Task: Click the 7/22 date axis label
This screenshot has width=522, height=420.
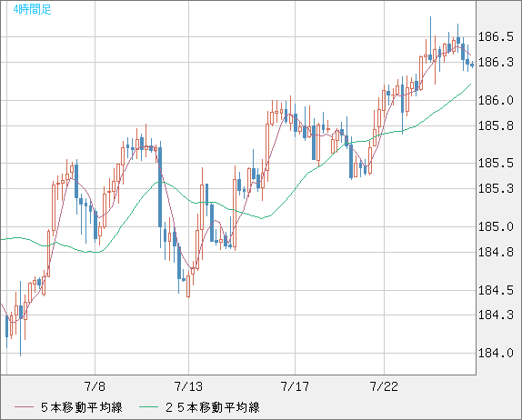Action: (384, 386)
